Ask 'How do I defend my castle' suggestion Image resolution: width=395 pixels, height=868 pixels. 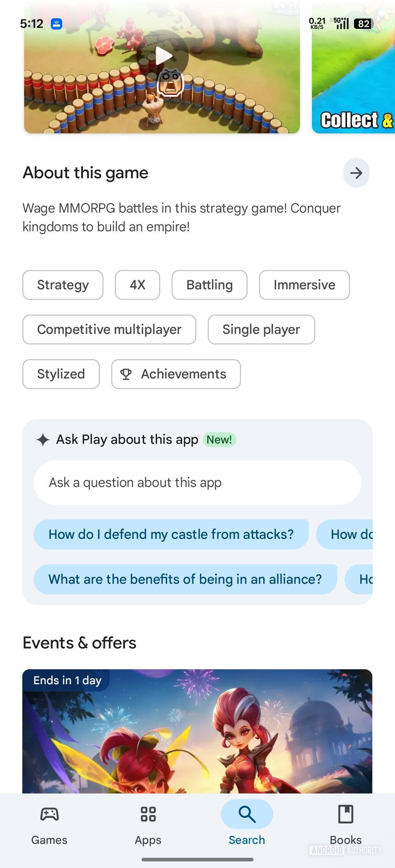point(171,534)
